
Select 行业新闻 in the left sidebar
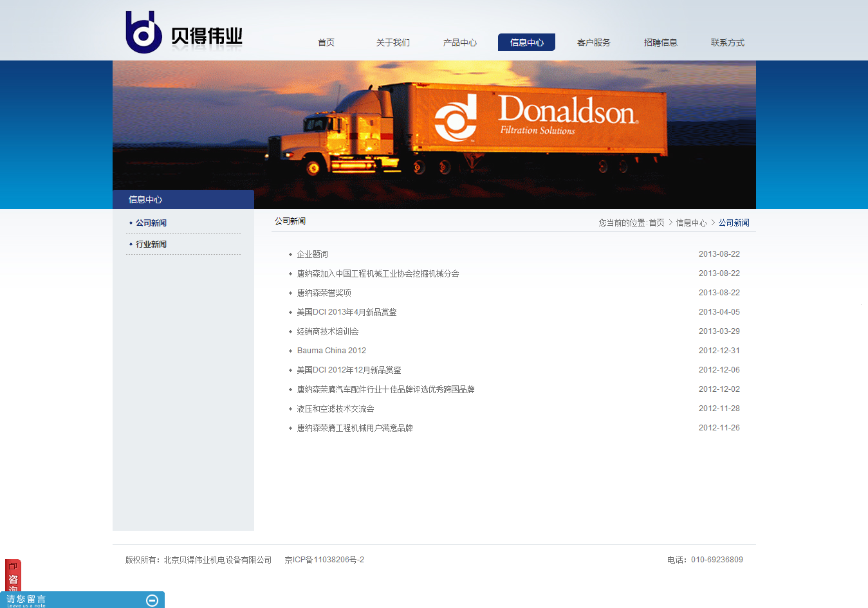pos(151,244)
